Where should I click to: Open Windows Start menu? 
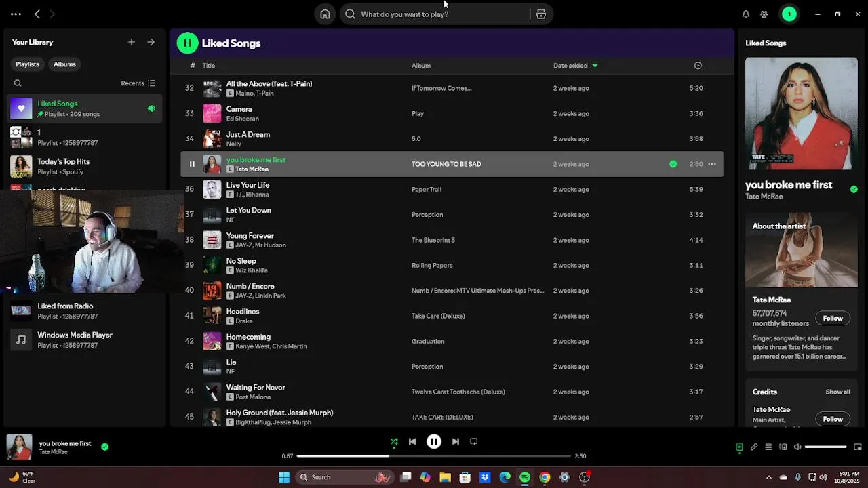point(284,477)
